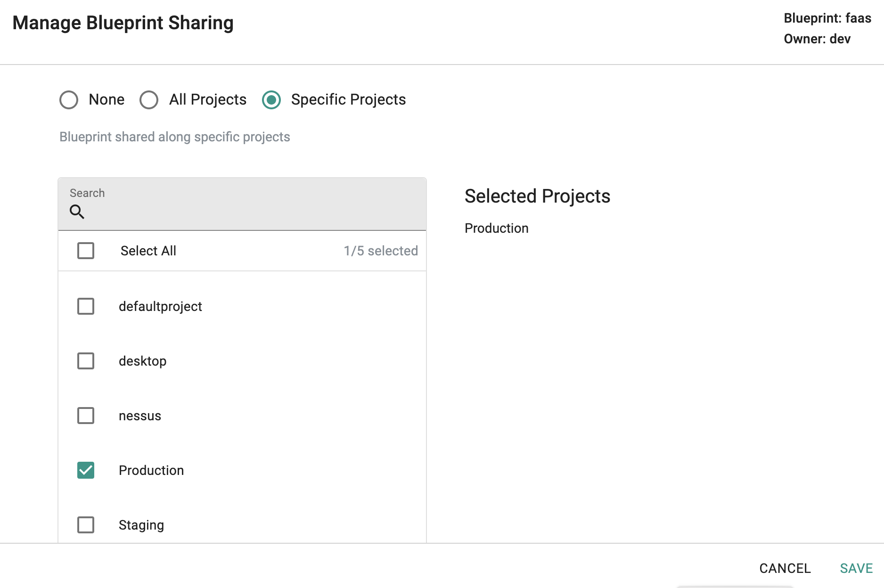This screenshot has height=588, width=884.
Task: Click the Owner: dev text
Action: [x=817, y=39]
